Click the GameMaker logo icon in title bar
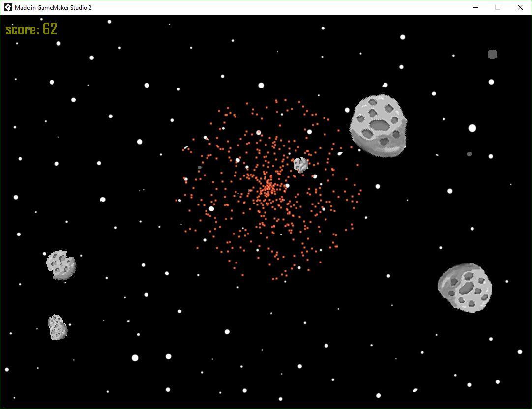This screenshot has height=409, width=532. [x=8, y=7]
